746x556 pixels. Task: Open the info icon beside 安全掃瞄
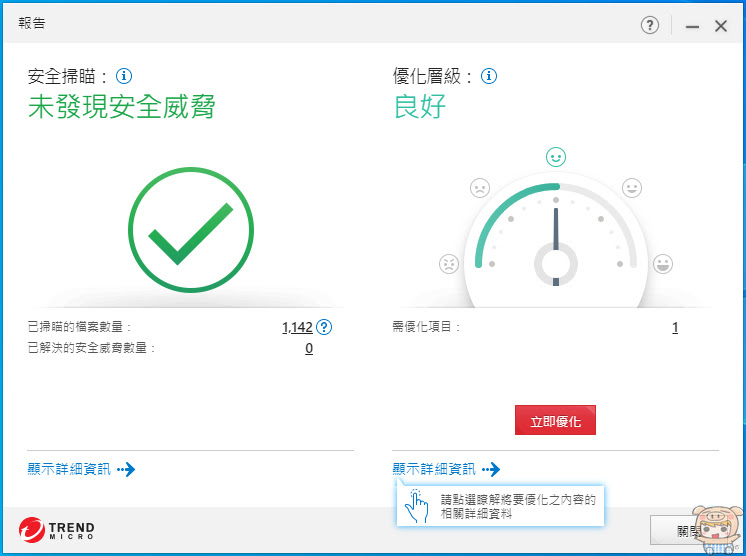124,76
